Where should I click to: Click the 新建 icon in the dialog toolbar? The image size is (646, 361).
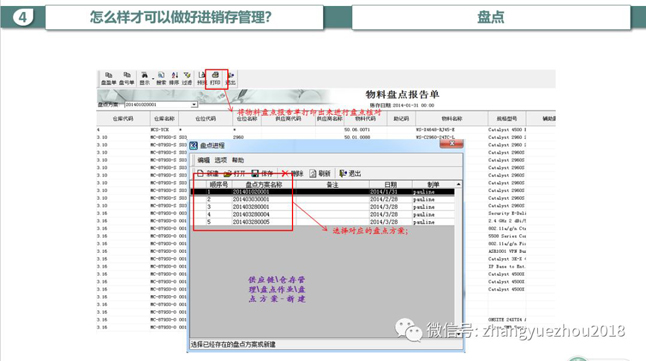pyautogui.click(x=208, y=173)
